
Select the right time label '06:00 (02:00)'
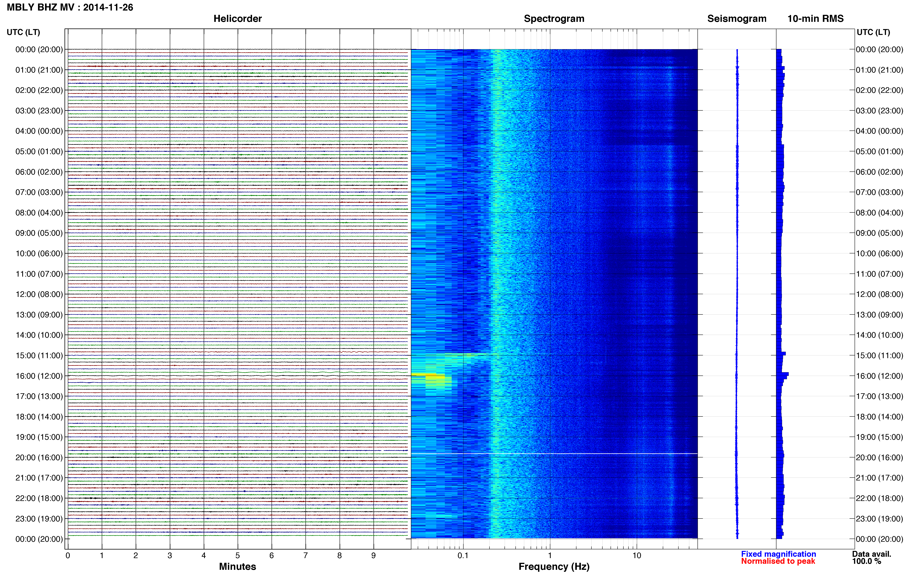pyautogui.click(x=879, y=172)
